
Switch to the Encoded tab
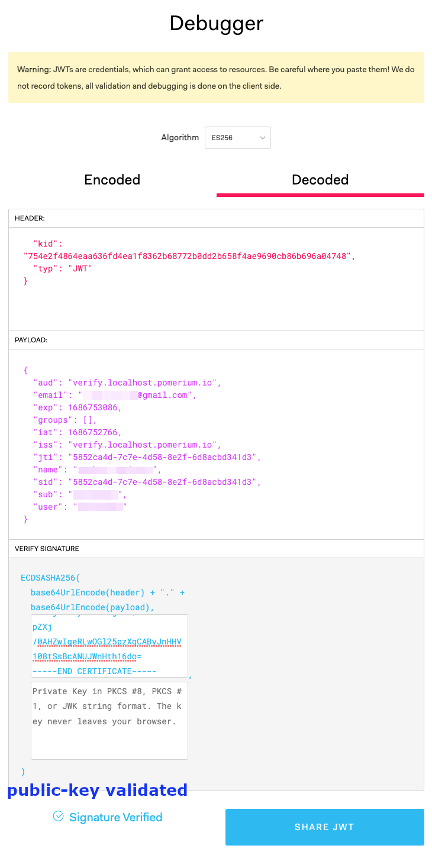click(112, 180)
